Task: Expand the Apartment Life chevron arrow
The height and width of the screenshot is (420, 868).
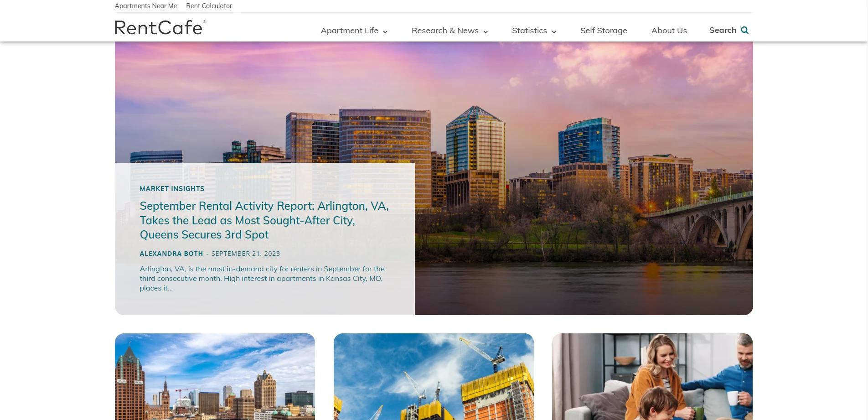Action: (385, 31)
